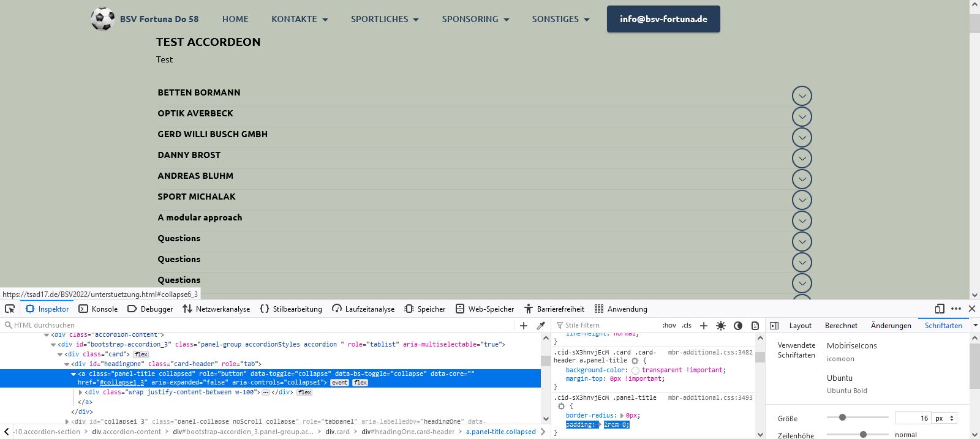
Task: Open the circle arrow for OPTIK AVERBECK
Action: click(802, 116)
